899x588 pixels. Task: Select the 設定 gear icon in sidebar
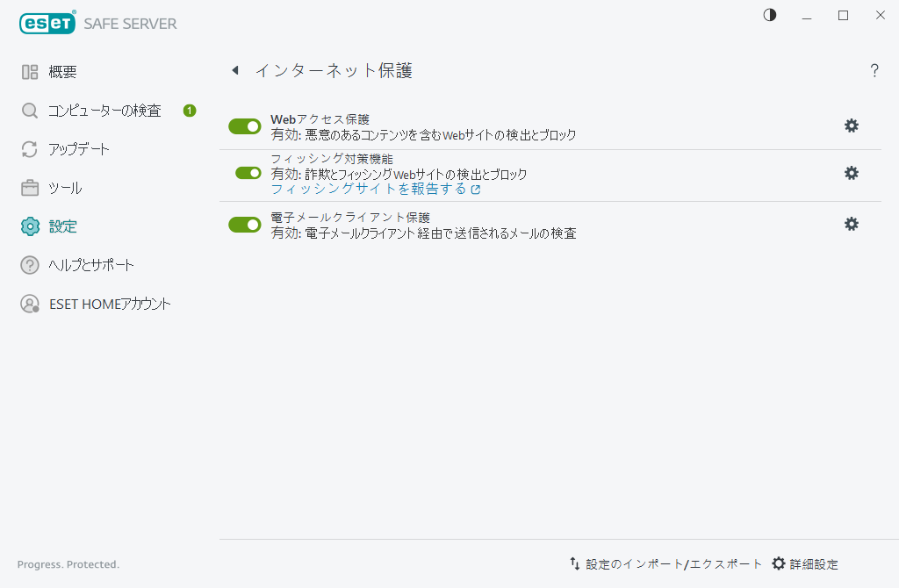click(28, 226)
